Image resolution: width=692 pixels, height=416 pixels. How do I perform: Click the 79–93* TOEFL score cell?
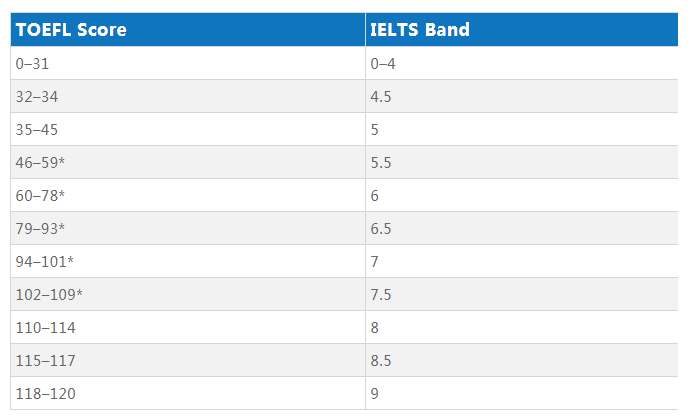coord(188,228)
